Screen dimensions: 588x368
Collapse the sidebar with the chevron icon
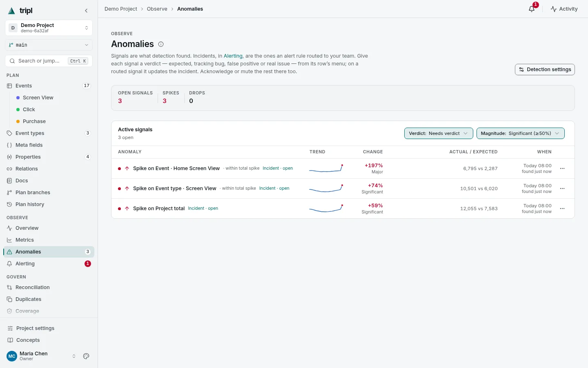pyautogui.click(x=86, y=11)
